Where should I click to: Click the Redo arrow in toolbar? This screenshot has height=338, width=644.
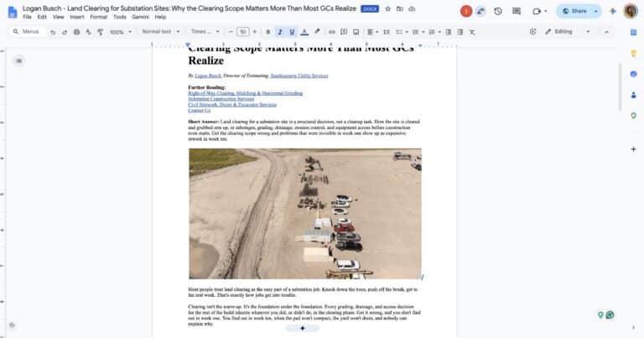[x=65, y=32]
